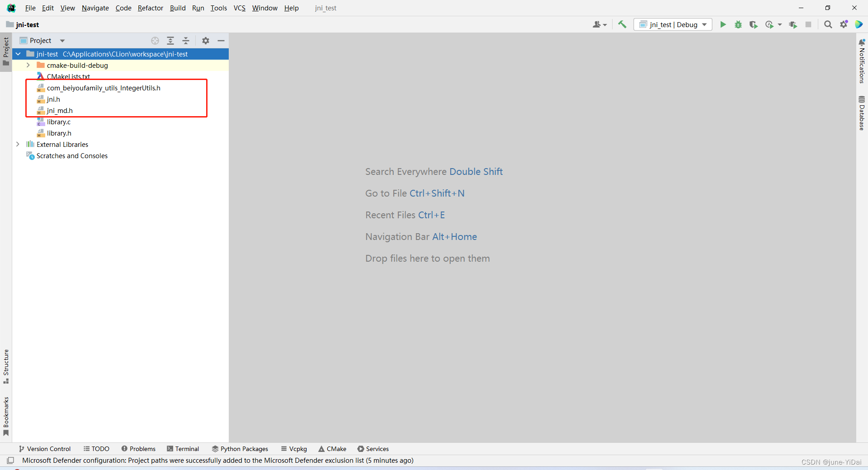Open CMake tool window

pos(332,449)
